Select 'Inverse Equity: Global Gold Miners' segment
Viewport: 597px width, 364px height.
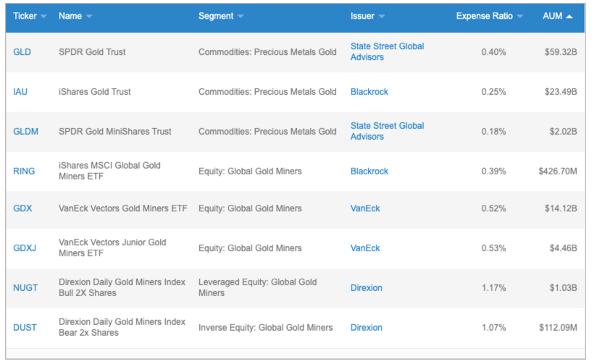(265, 328)
